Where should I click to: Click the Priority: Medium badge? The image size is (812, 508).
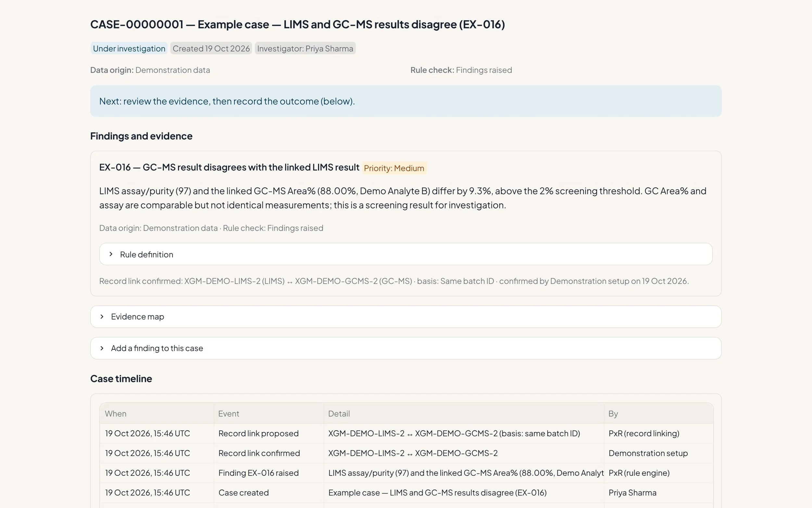394,168
